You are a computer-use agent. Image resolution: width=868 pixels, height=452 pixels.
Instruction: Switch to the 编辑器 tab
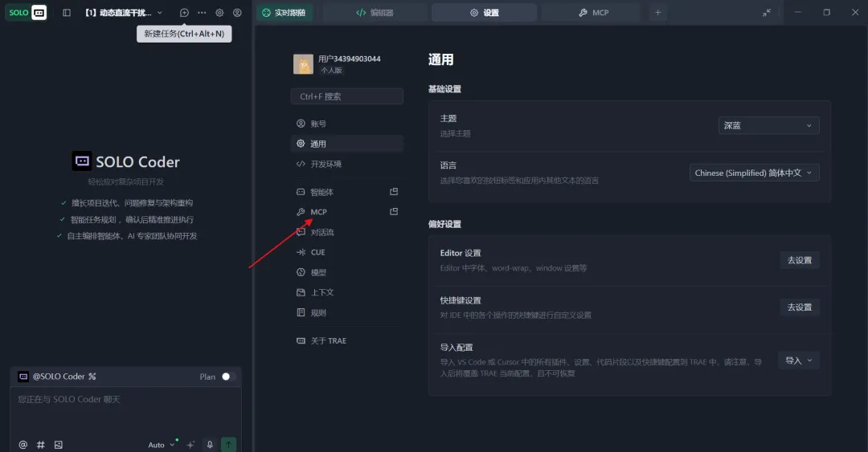point(375,13)
